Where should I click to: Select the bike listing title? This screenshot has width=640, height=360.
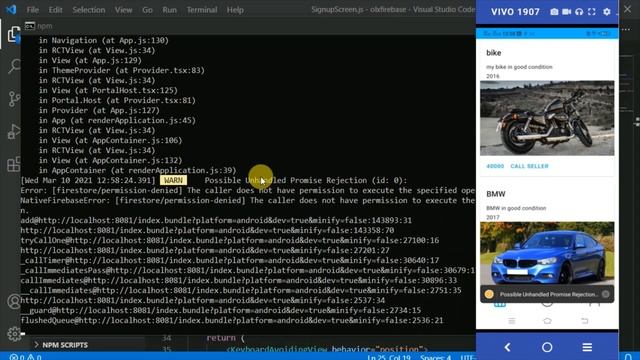point(493,53)
